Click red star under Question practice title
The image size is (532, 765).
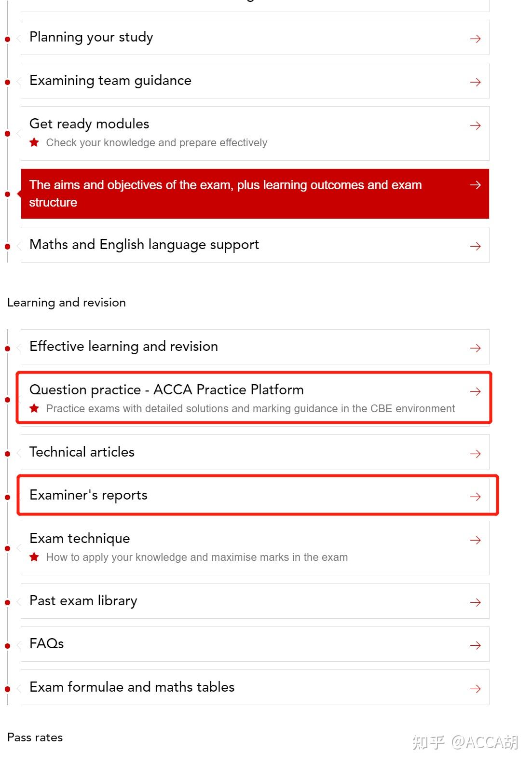coord(34,408)
